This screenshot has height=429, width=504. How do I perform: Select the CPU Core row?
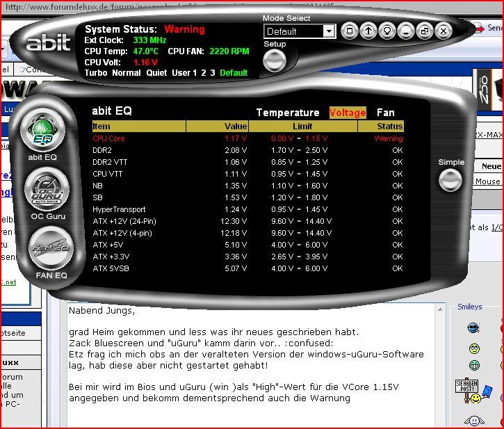click(247, 138)
